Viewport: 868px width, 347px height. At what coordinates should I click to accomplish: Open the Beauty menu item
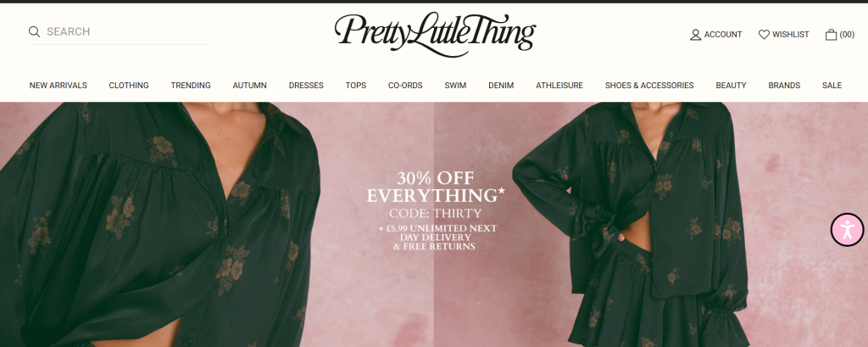pyautogui.click(x=731, y=86)
